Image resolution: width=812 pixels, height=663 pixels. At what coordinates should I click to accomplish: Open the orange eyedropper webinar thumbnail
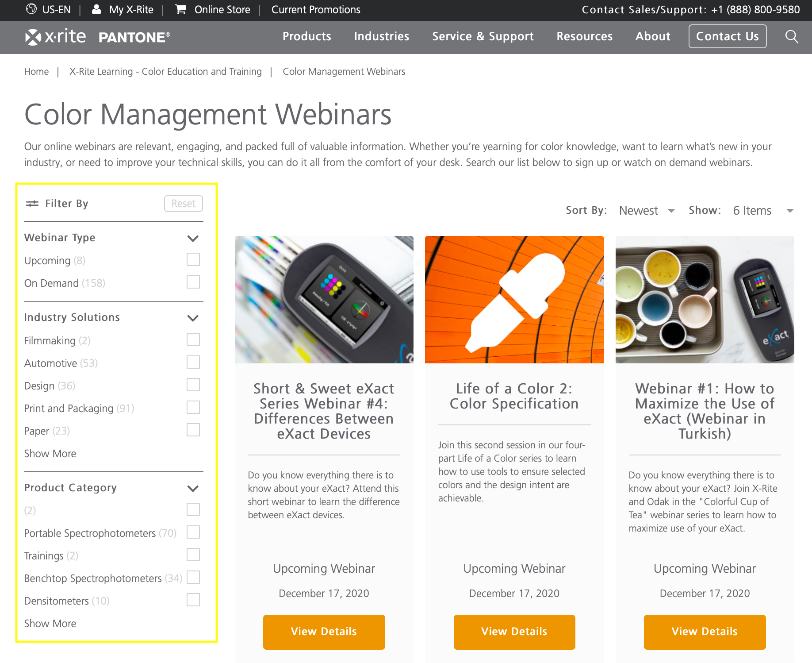[514, 300]
